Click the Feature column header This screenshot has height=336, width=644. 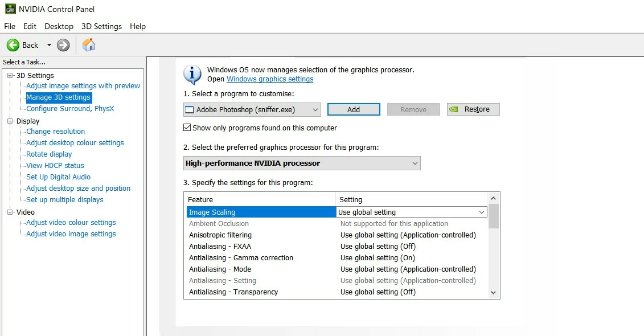pos(260,200)
